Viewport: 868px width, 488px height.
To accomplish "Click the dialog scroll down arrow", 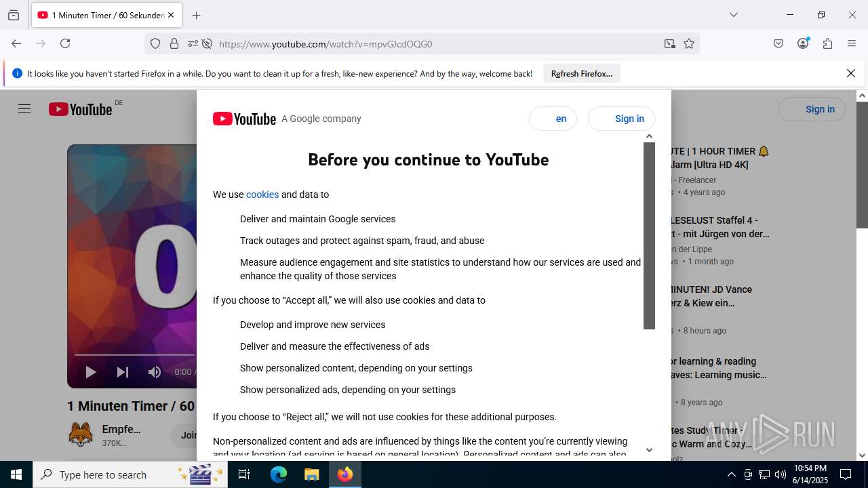I will [x=649, y=450].
